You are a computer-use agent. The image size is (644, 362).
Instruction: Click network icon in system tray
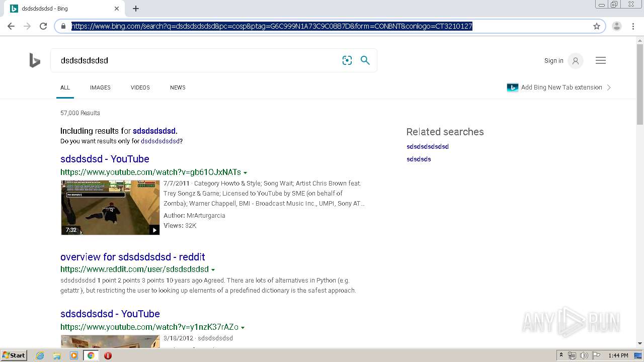572,355
